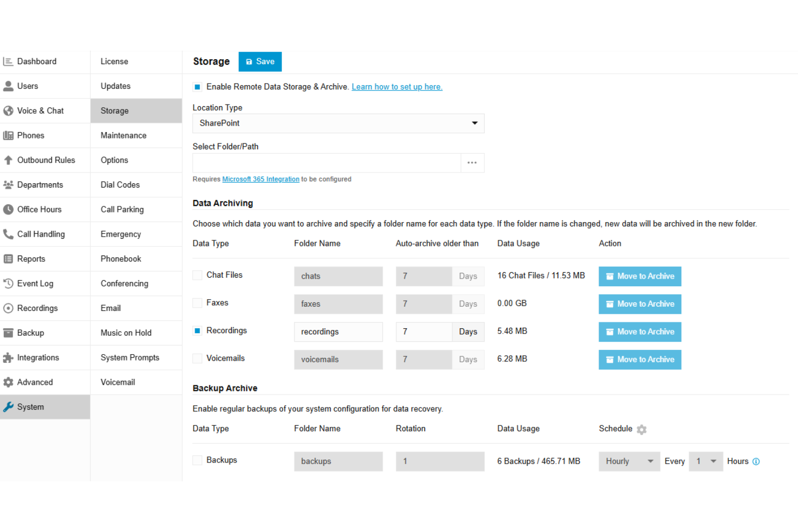Select the Phones sidebar icon

pyautogui.click(x=9, y=135)
